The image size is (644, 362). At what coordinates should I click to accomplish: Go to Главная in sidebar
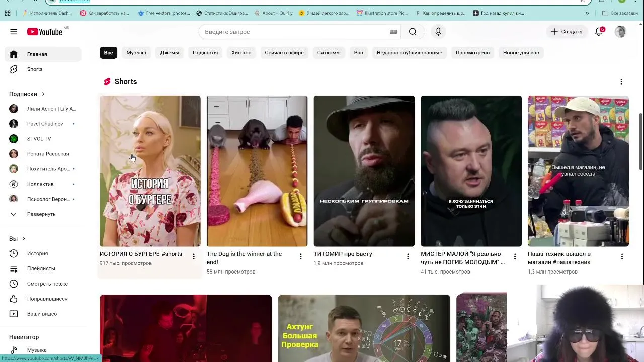coord(43,54)
